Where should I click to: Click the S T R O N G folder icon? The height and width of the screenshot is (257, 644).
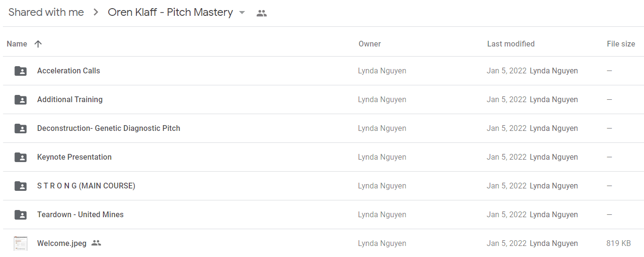(21, 186)
